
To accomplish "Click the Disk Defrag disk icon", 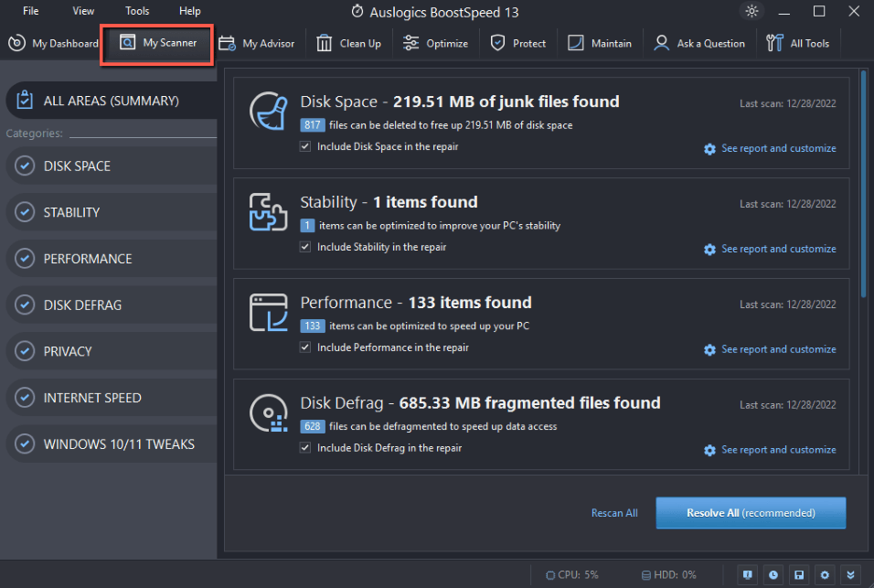I will coord(269,413).
